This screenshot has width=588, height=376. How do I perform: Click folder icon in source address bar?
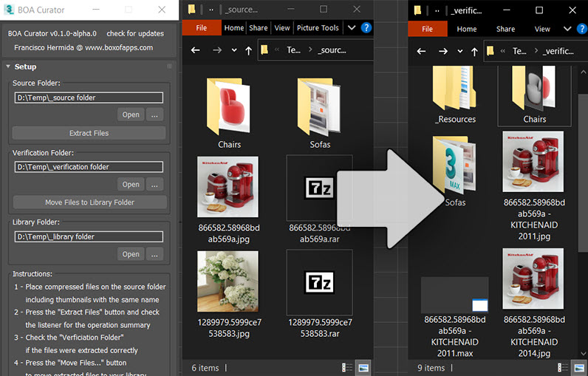(x=264, y=49)
